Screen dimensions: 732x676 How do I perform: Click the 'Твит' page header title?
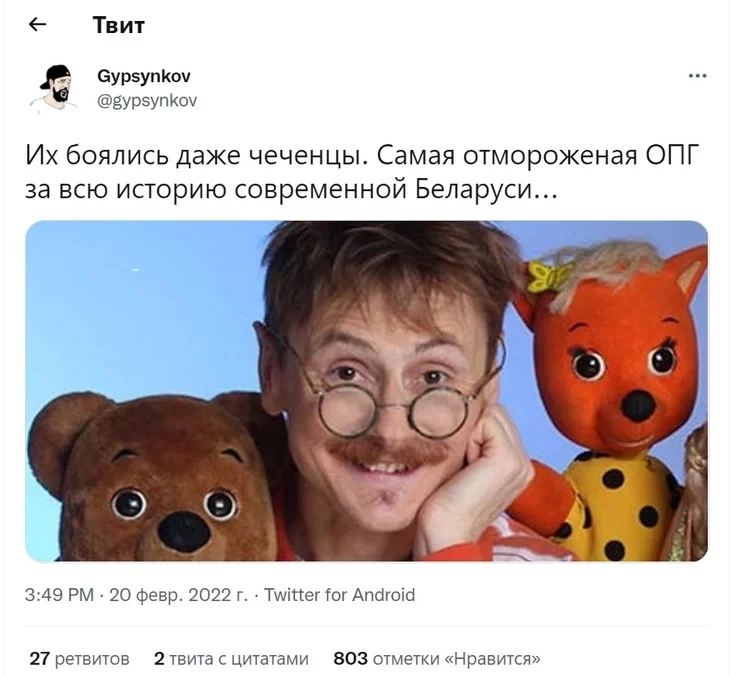[x=119, y=25]
